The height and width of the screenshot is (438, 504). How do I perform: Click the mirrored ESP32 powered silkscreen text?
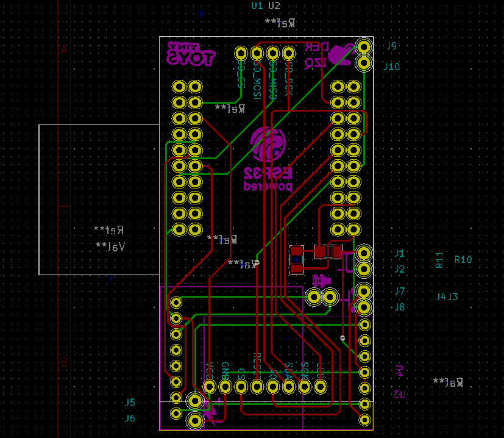(268, 179)
